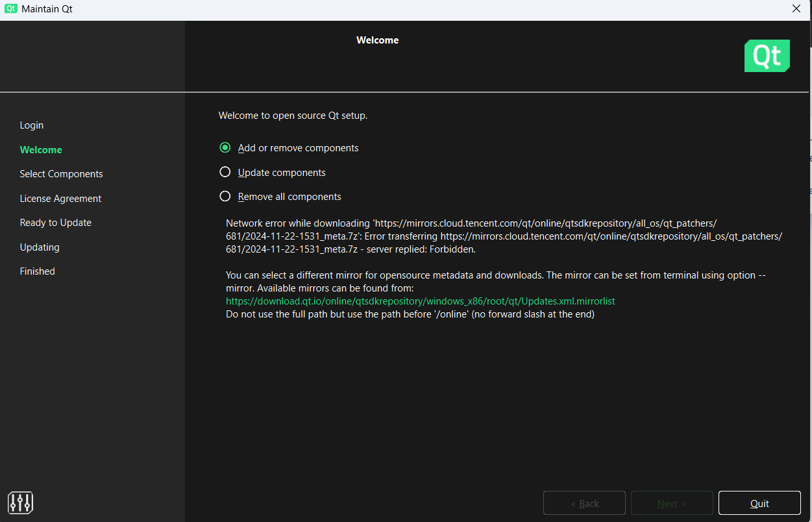Click the Welcome page title heading
812x522 pixels.
[377, 40]
